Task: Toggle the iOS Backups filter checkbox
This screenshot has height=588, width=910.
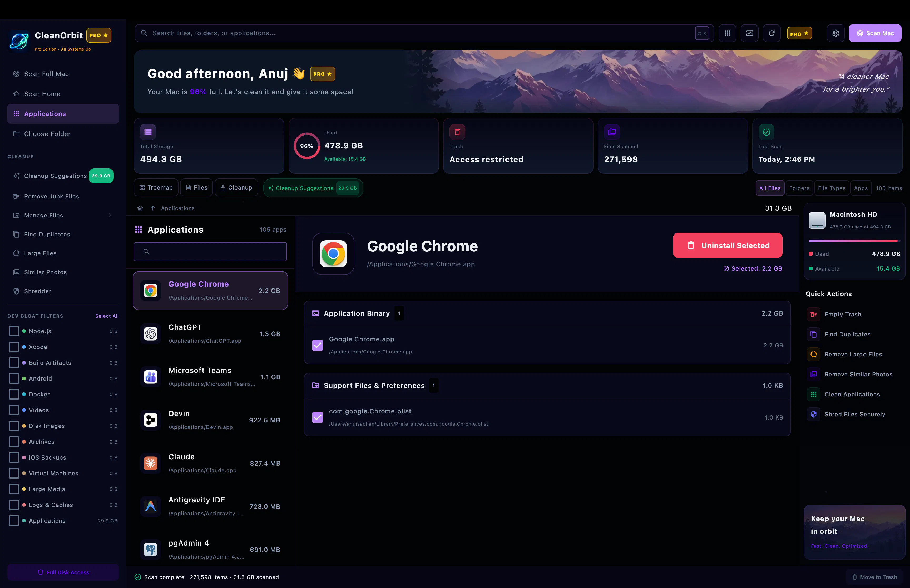Action: (x=14, y=457)
